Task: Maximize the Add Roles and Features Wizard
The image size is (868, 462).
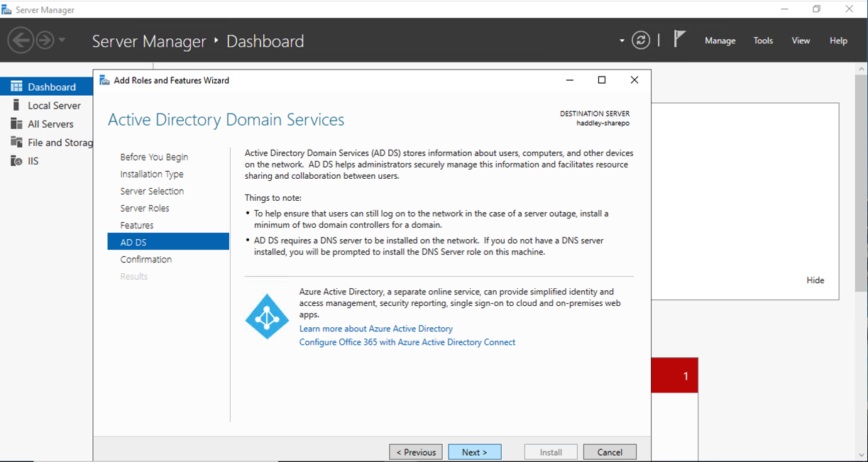Action: [x=602, y=80]
